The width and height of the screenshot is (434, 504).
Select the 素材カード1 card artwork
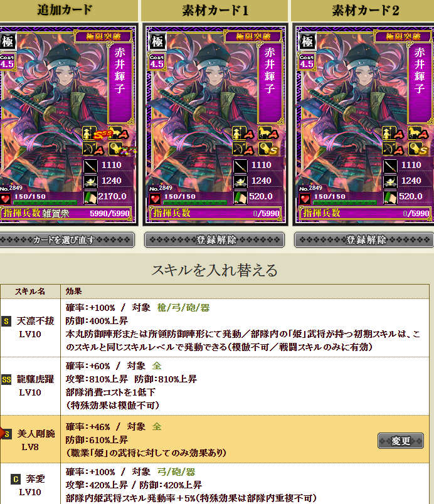click(214, 124)
